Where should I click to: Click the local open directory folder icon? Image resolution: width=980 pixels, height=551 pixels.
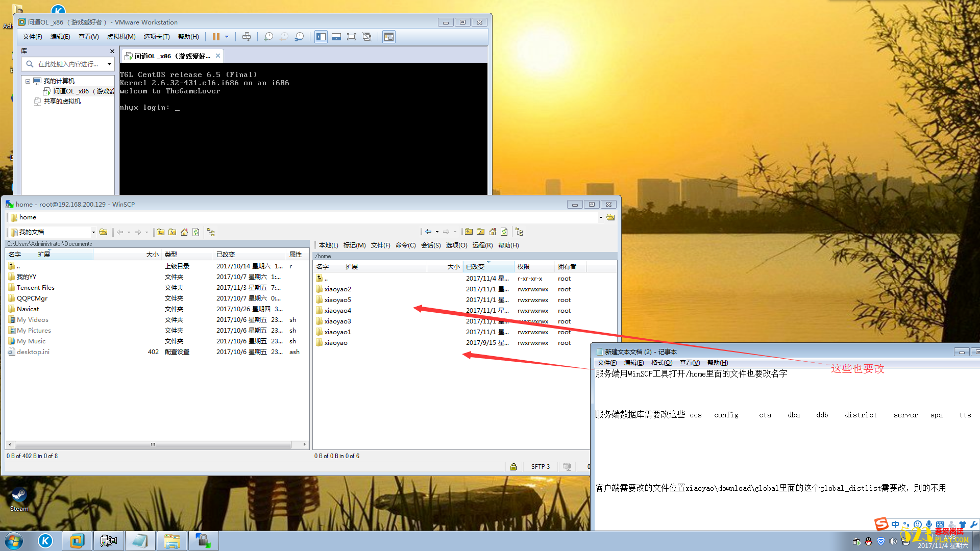point(104,232)
